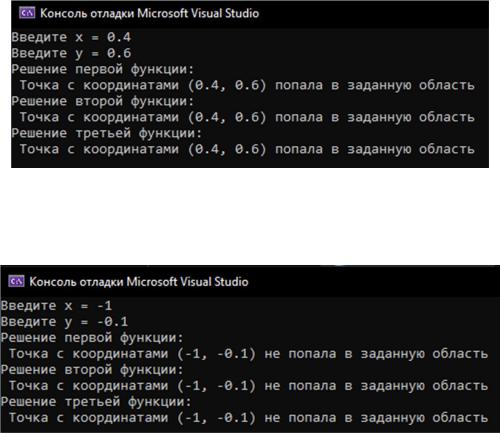
Task: Click the line 'Введите y = 0.6'
Action: coord(71,53)
